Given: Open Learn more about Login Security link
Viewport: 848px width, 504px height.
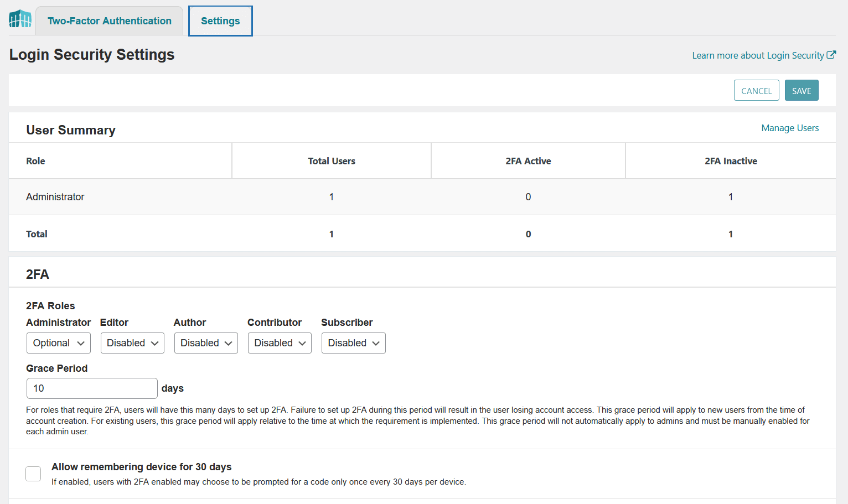Looking at the screenshot, I should click(x=764, y=55).
